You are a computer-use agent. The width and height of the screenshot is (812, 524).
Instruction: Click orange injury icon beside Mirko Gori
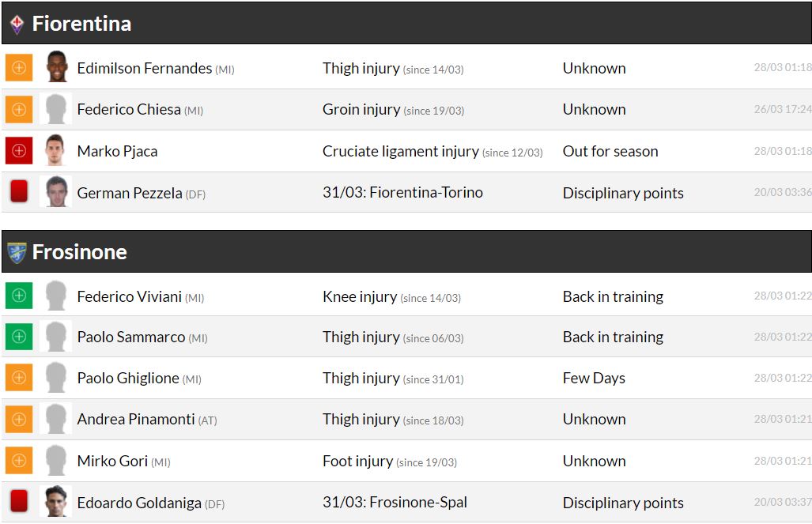[x=19, y=461]
